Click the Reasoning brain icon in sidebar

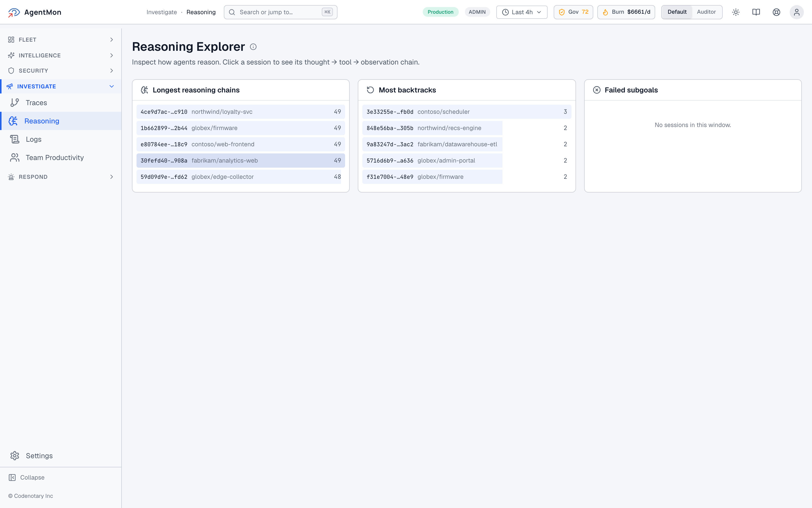pos(13,121)
